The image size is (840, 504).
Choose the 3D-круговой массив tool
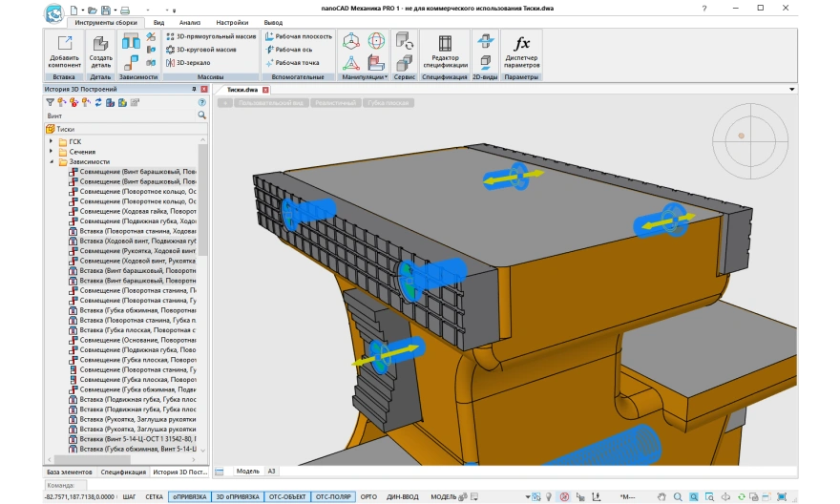(x=202, y=49)
